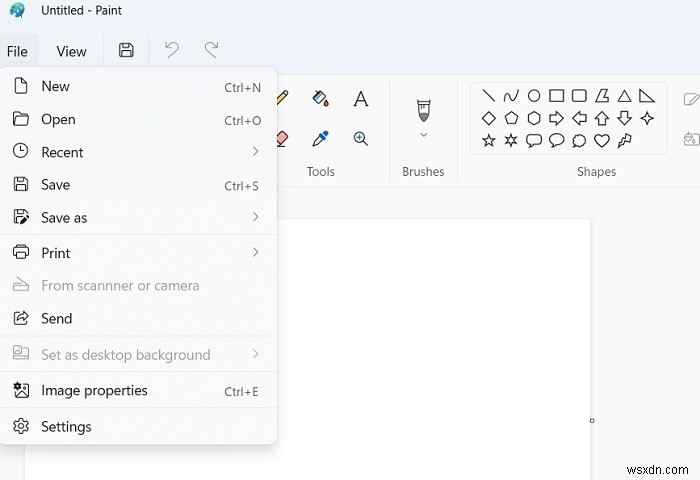This screenshot has width=700, height=480.
Task: Choose the Six-point star shape
Action: 511,141
